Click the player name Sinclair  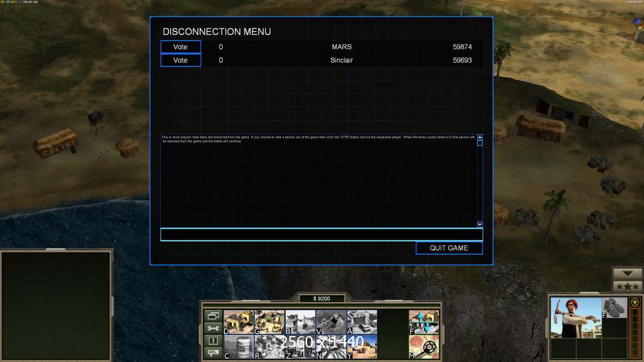[x=342, y=60]
